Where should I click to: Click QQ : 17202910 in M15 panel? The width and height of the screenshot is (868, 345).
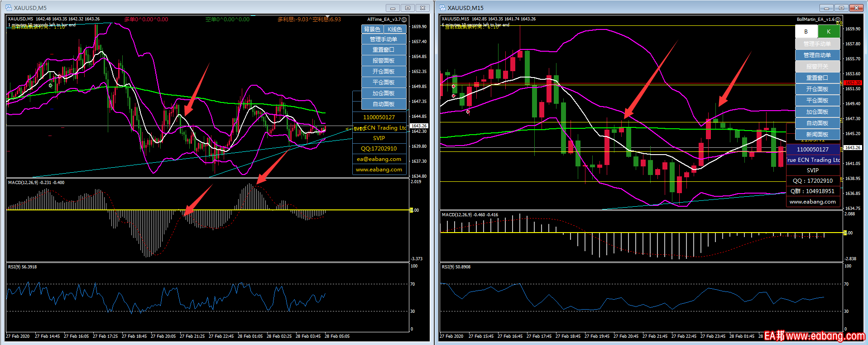coord(813,181)
